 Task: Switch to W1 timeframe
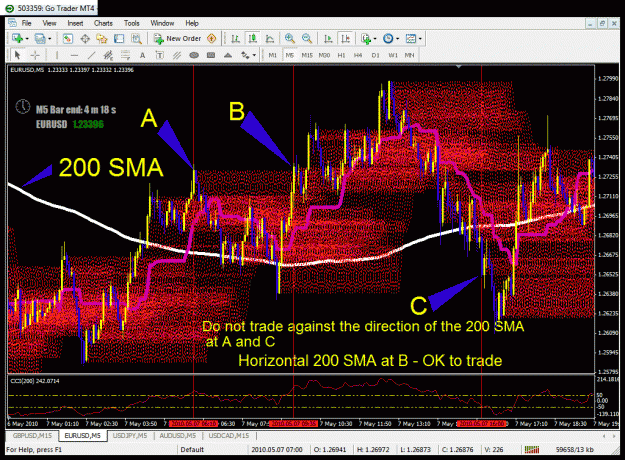[x=393, y=55]
